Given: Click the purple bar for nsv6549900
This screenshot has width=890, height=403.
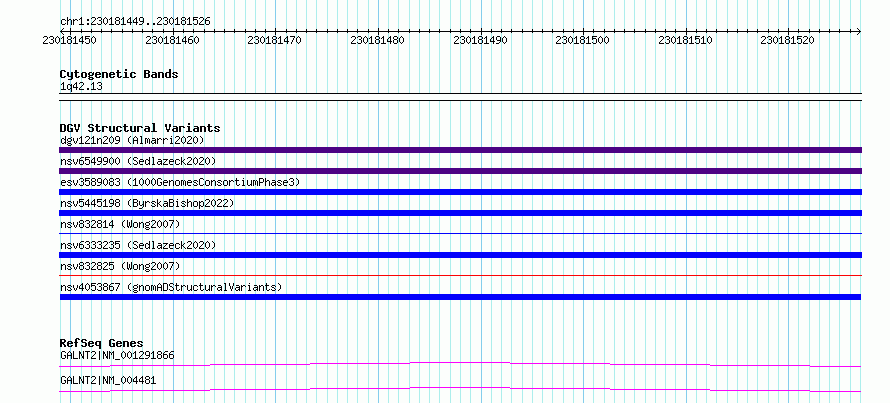Looking at the screenshot, I should pos(460,171).
